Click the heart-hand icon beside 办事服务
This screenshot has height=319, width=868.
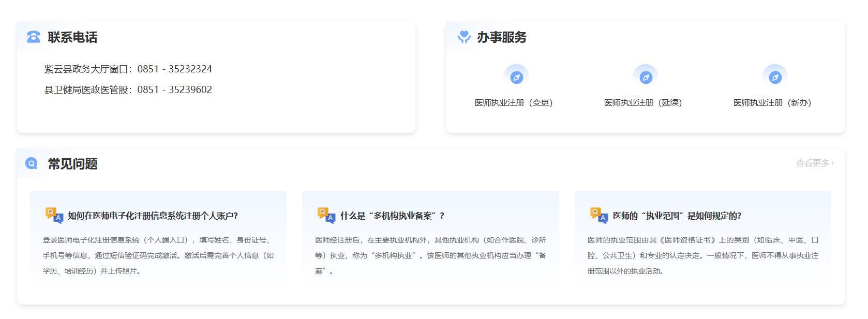(463, 37)
